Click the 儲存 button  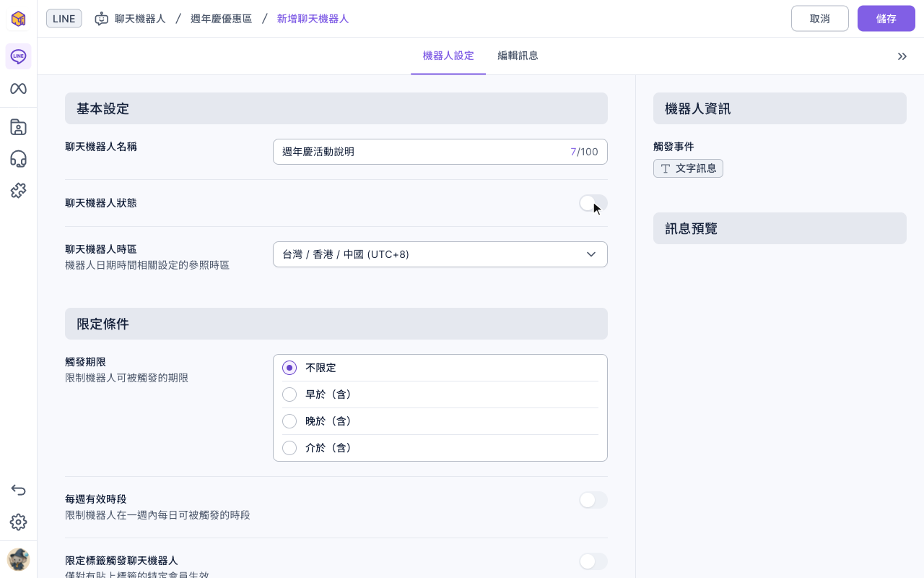point(886,19)
